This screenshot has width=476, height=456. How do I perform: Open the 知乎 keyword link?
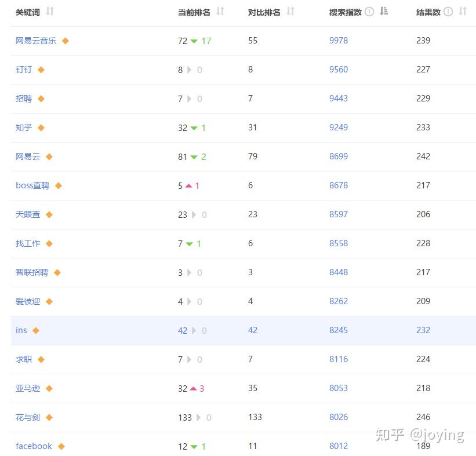(x=24, y=127)
